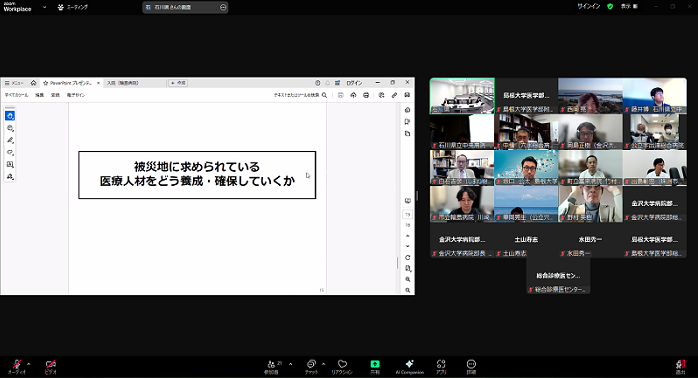Click the create new tab button
Image resolution: width=698 pixels, height=378 pixels.
(178, 83)
